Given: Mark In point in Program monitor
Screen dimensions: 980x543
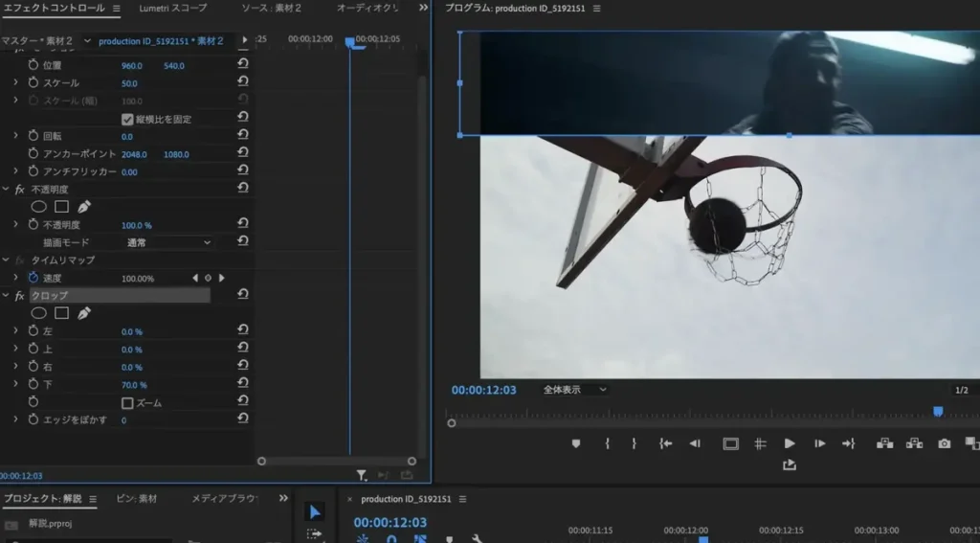Looking at the screenshot, I should coord(607,443).
